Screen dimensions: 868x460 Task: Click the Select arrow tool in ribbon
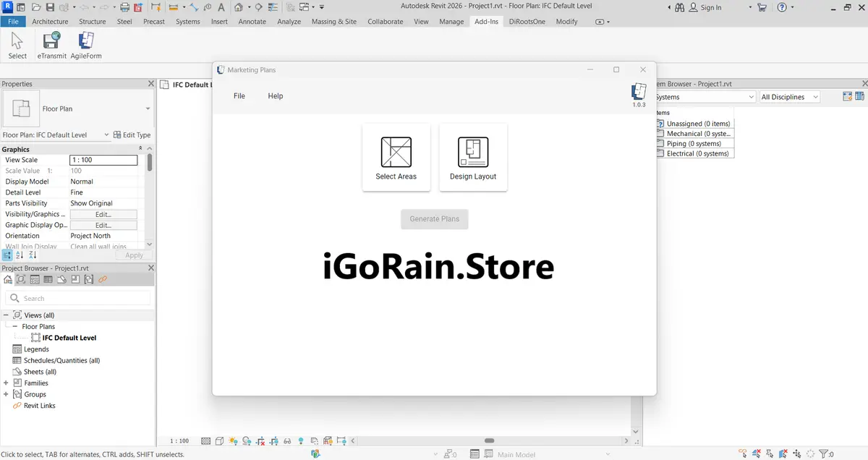[17, 46]
